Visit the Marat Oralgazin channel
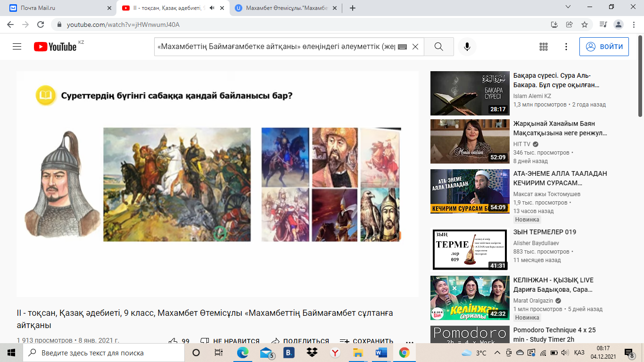644x362 pixels. click(534, 301)
